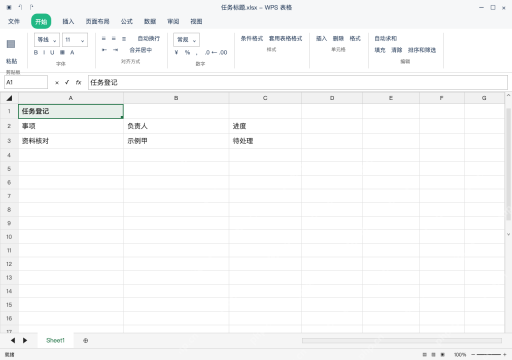Click 插入 in the cells group
Viewport: 512px width, 360px height.
[321, 39]
